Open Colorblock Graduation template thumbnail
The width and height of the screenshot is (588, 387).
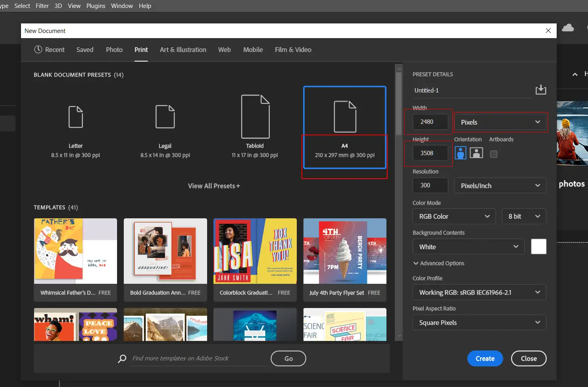point(255,251)
